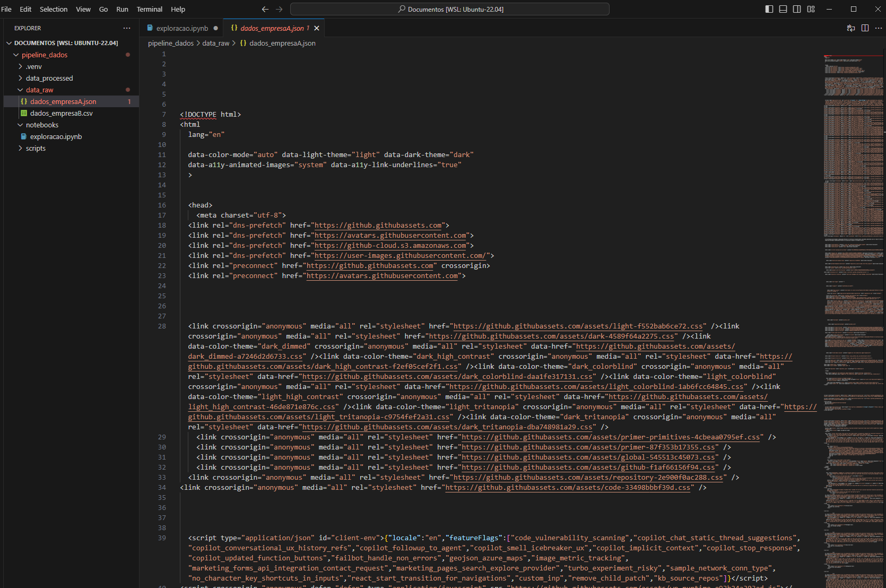Open the Go menu
This screenshot has height=588, width=886.
coord(103,9)
